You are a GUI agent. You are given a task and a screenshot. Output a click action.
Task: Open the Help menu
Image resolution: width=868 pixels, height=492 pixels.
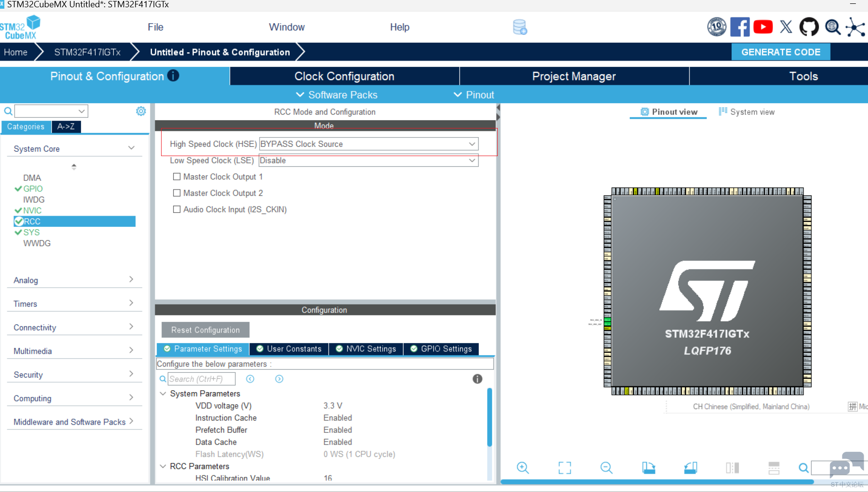400,27
